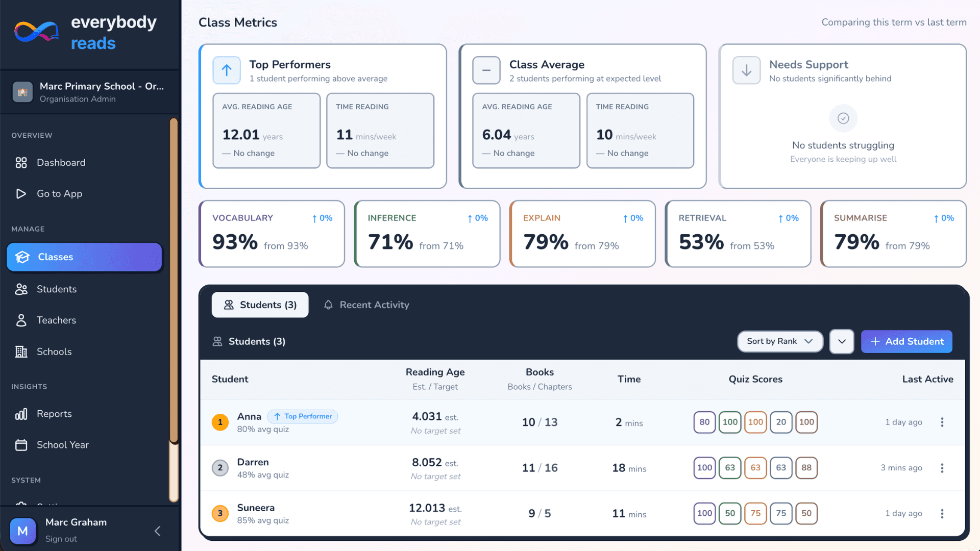Open the School Year calendar icon
The height and width of the screenshot is (551, 980).
21,445
